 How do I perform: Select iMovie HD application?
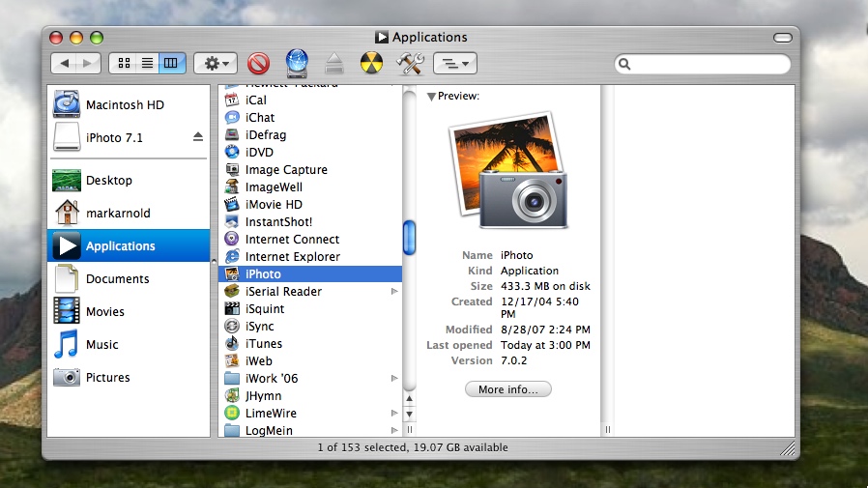[310, 205]
